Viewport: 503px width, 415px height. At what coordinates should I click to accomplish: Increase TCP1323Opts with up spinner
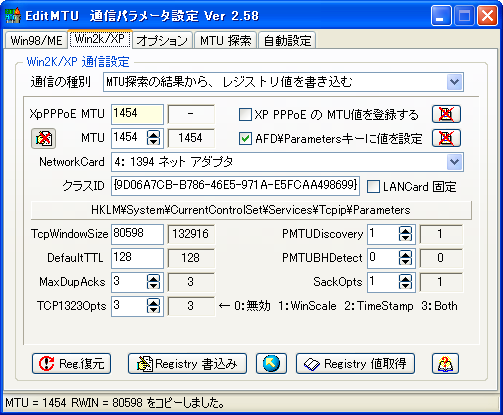[x=153, y=302]
